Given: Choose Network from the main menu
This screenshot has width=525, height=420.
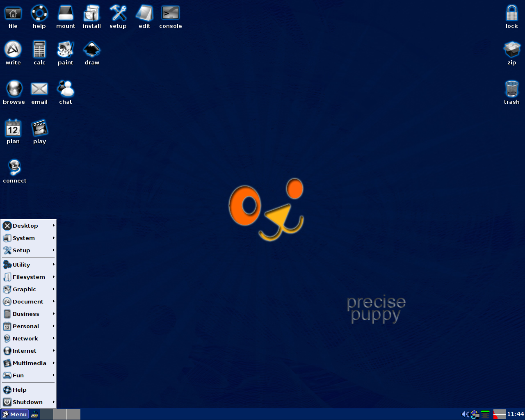Looking at the screenshot, I should (28, 338).
